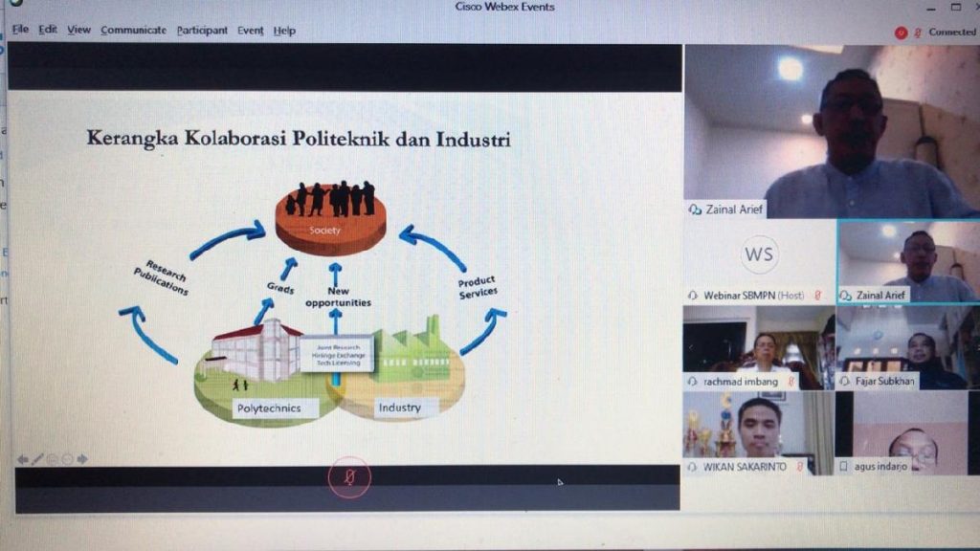Open the Help menu
This screenshot has height=551, width=980.
coord(284,30)
